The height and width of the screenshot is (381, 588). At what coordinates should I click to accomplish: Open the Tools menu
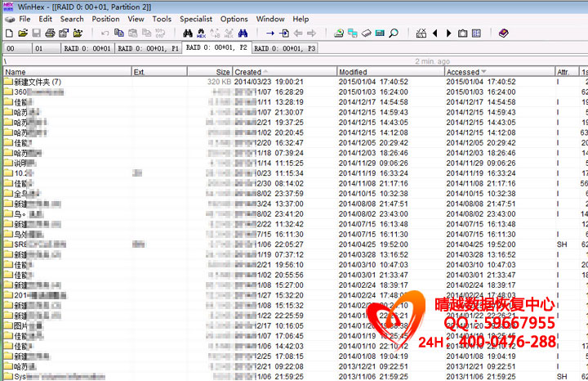(x=162, y=19)
